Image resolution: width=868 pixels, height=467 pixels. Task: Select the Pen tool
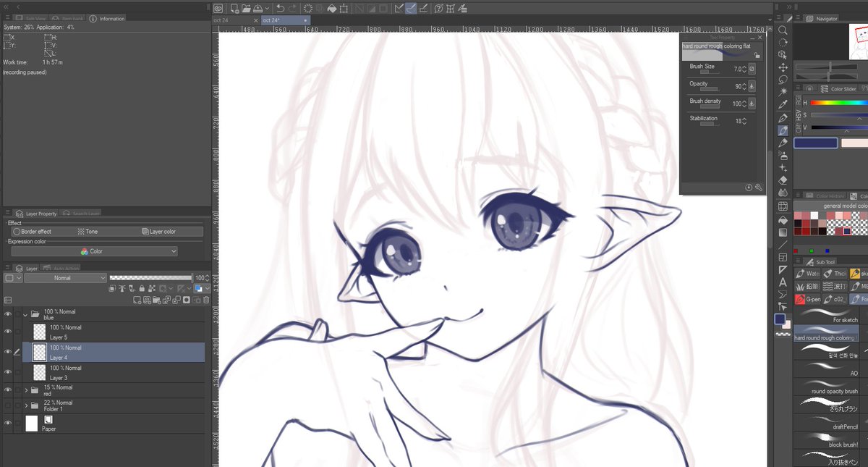click(783, 118)
